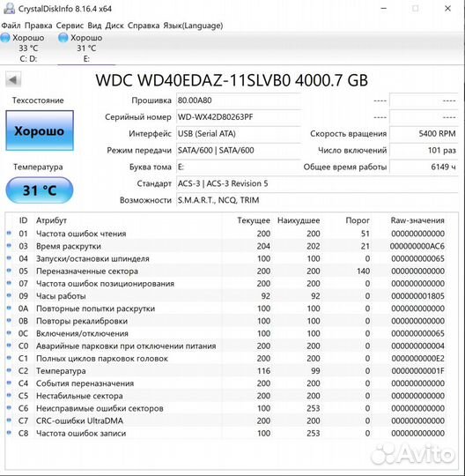Click raw value 000000001805

417,296
